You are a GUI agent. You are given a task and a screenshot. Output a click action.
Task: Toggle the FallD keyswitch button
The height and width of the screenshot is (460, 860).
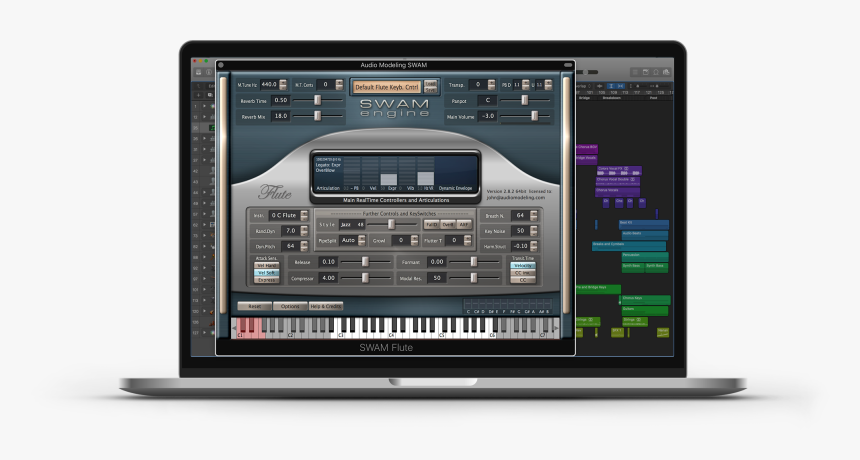pyautogui.click(x=432, y=224)
